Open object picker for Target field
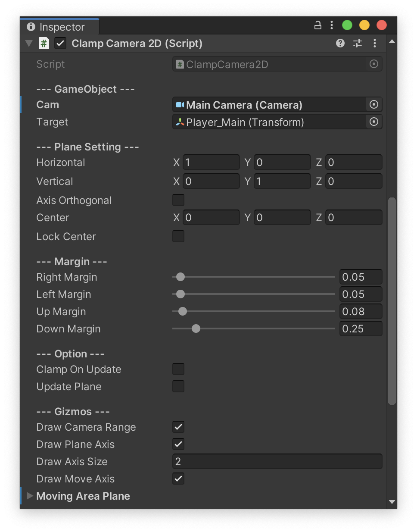The height and width of the screenshot is (532, 417). click(x=374, y=122)
